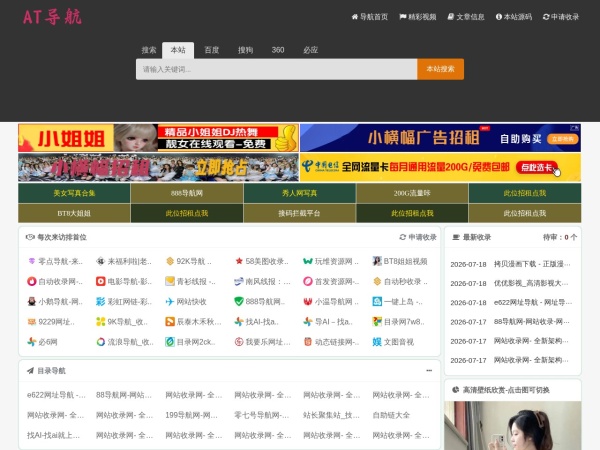600x450 pixels.
Task: Select the 本站 search tab
Action: (178, 50)
